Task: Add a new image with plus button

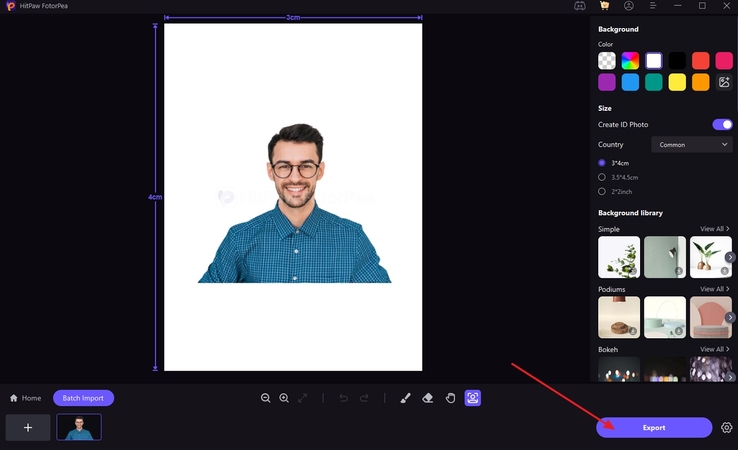Action: 28,427
